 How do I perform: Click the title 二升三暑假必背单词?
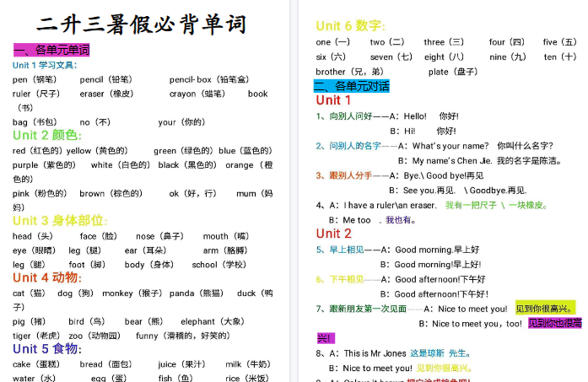142,24
